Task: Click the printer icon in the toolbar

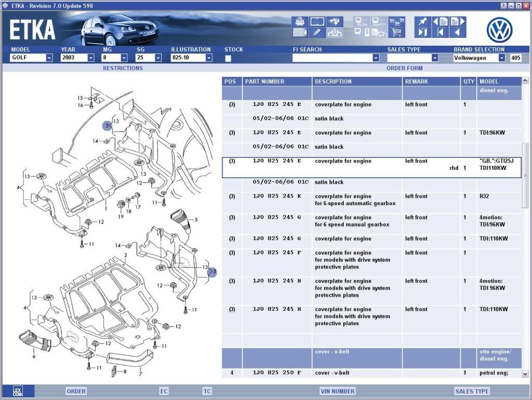Action: (300, 22)
